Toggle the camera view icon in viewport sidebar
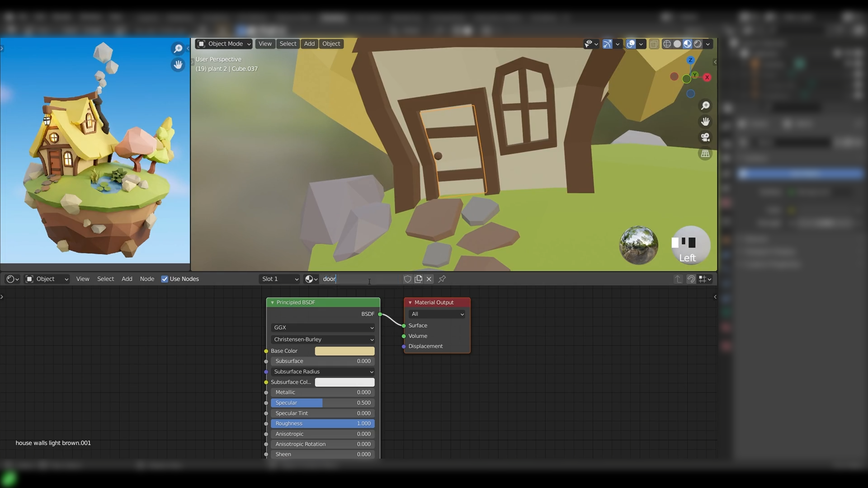 coord(705,137)
